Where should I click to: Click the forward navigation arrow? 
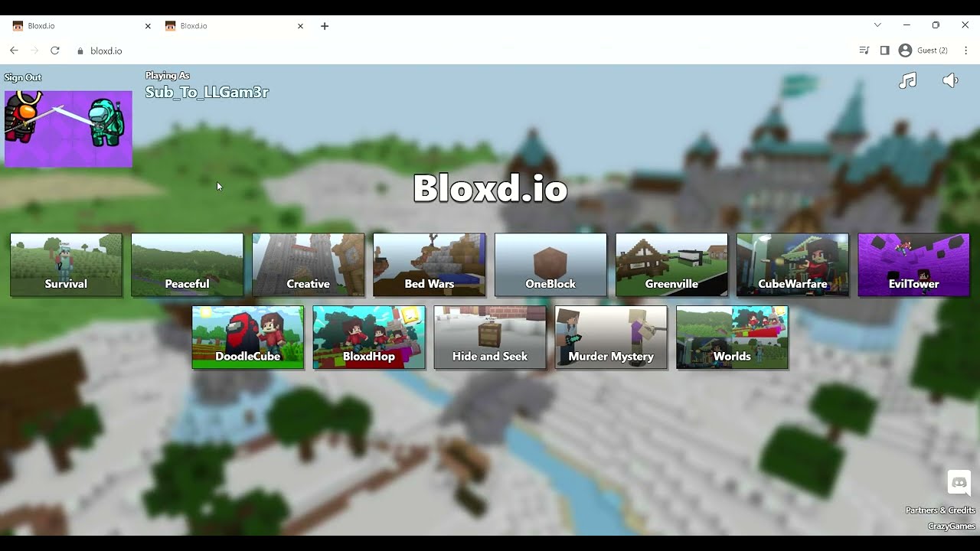(34, 51)
